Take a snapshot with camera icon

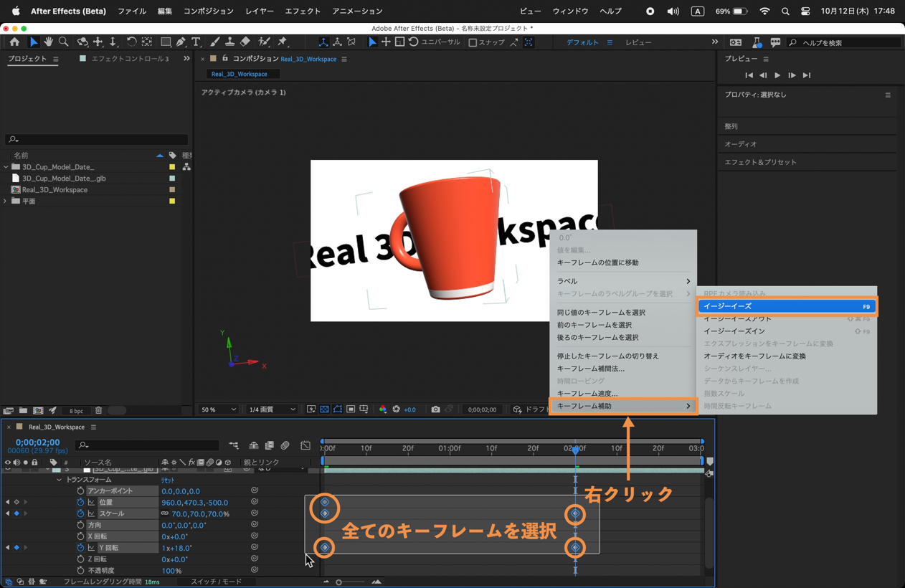(x=435, y=409)
